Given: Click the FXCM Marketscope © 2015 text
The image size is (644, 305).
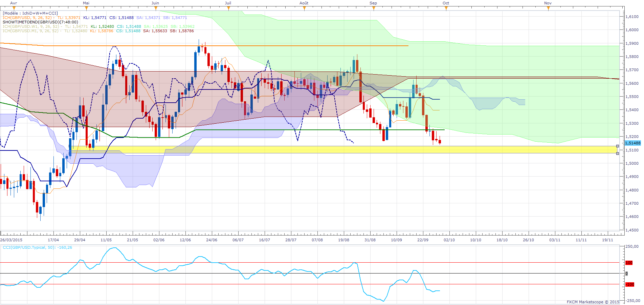Looking at the screenshot, I should 593,302.
